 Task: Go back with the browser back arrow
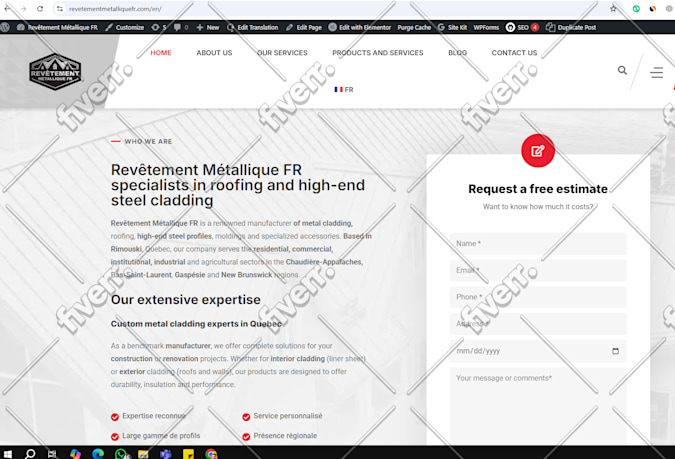(7, 9)
